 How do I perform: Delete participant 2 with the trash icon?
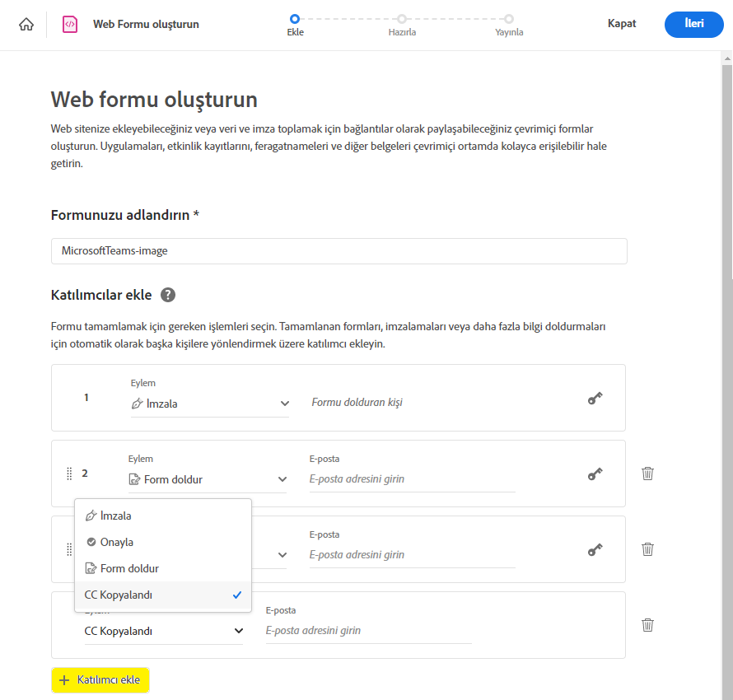click(648, 474)
